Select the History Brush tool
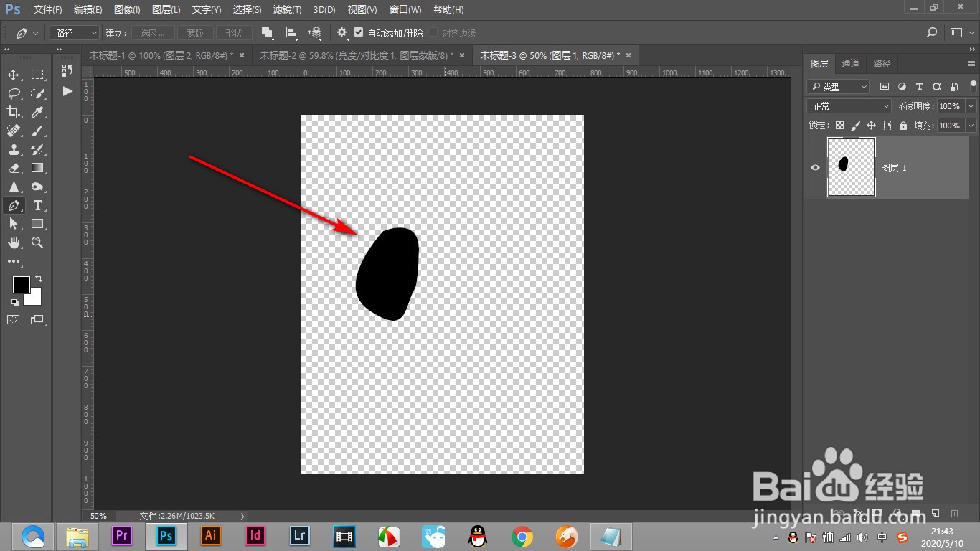The height and width of the screenshot is (551, 980). pos(37,149)
